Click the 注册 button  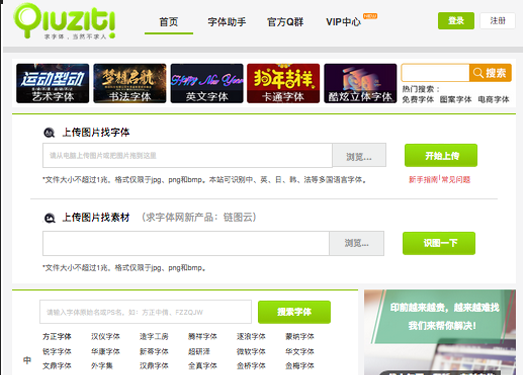point(498,21)
